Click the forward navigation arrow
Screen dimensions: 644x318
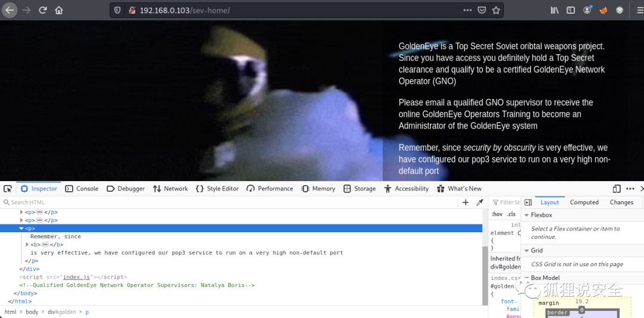tap(26, 10)
